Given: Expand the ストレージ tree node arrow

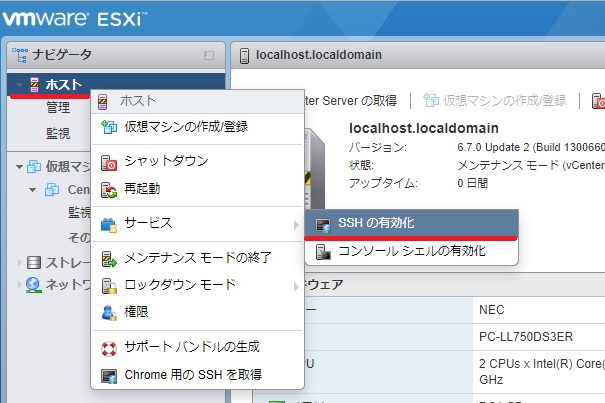Looking at the screenshot, I should [x=20, y=262].
